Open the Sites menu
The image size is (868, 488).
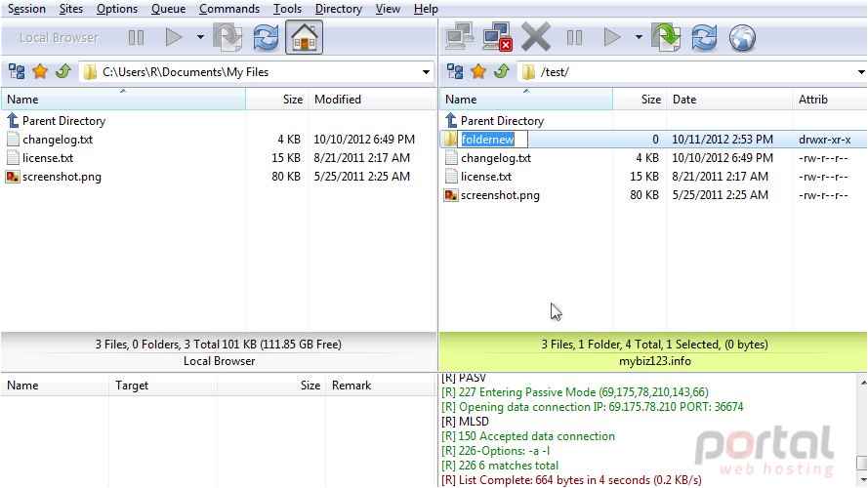[71, 9]
